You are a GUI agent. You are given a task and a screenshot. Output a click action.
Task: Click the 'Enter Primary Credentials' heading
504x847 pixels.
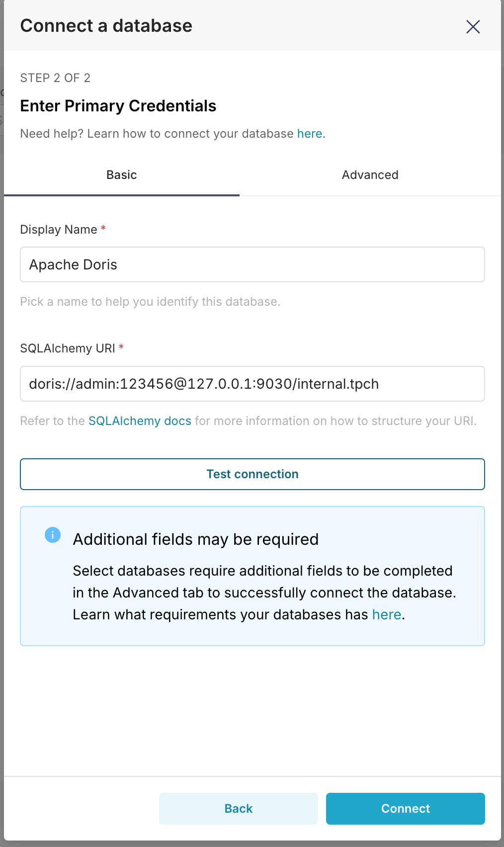pos(118,106)
